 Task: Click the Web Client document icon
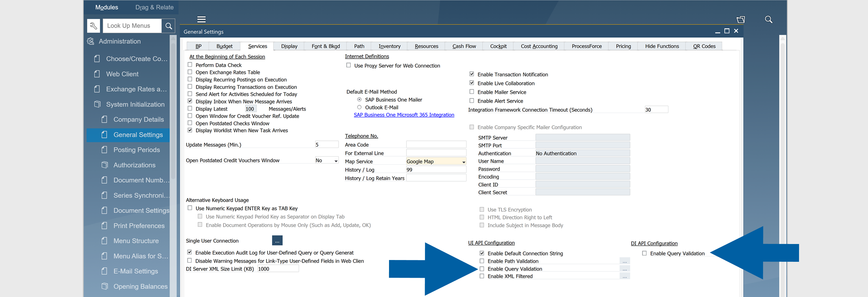click(97, 74)
